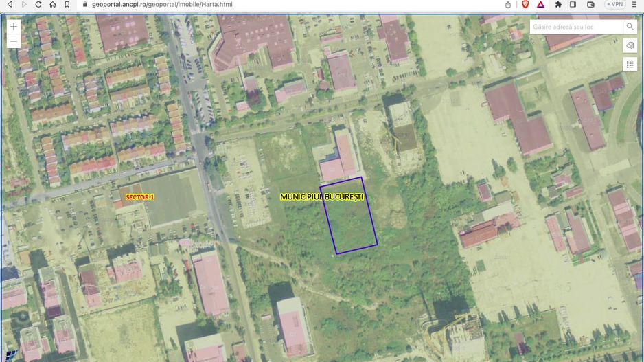Click the magnifier search button
The image size is (644, 362).
[630, 27]
